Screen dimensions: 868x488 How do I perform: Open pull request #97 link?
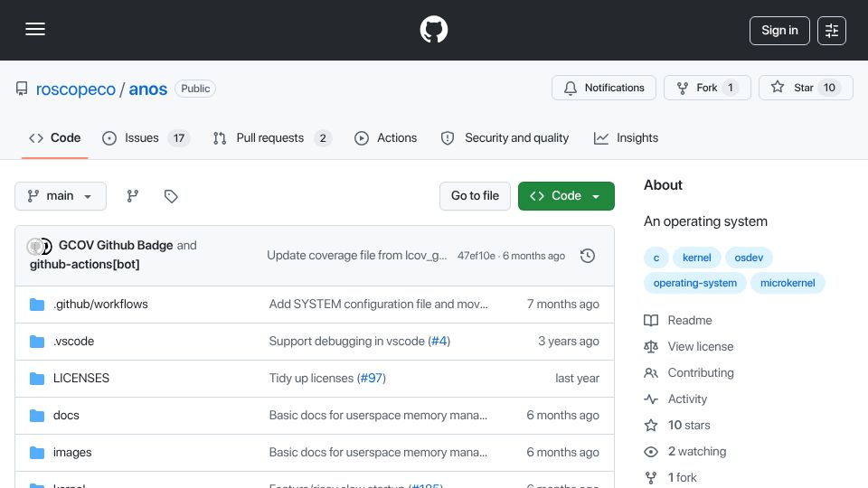pos(372,378)
